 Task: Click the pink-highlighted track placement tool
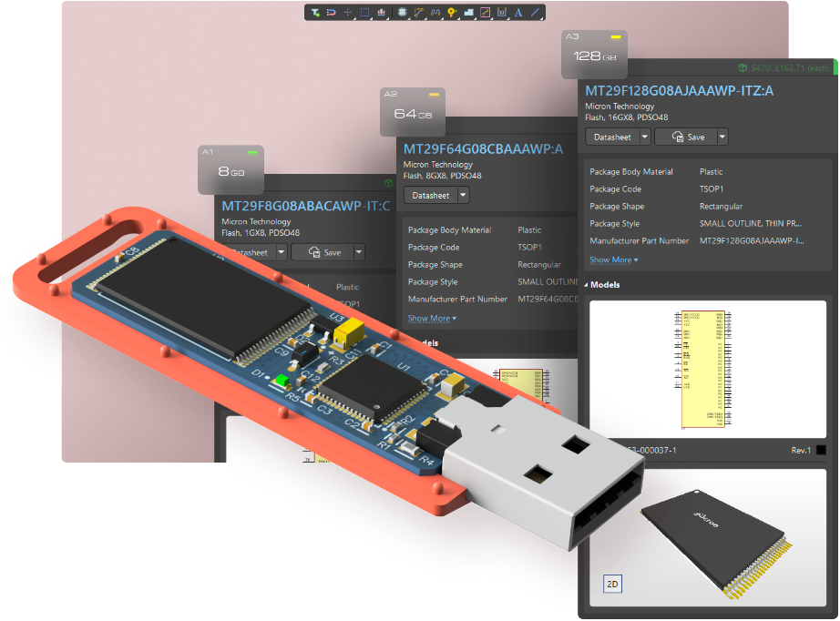[486, 13]
